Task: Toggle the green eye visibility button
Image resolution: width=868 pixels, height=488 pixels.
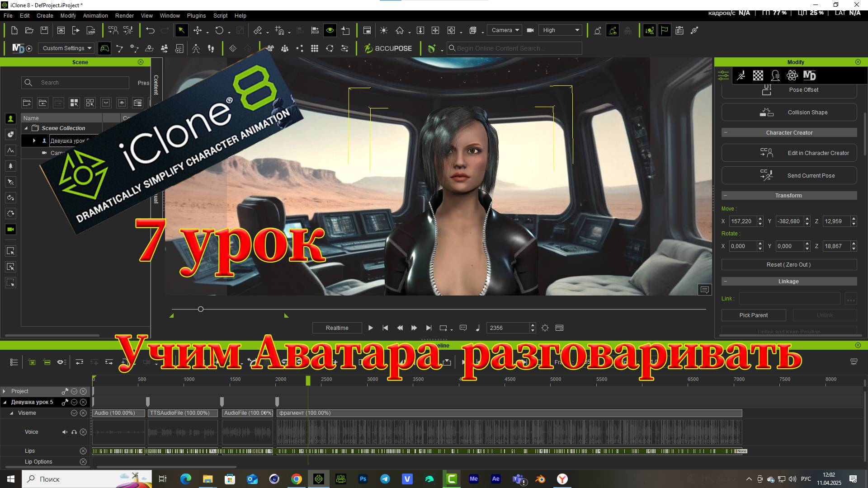Action: 330,30
